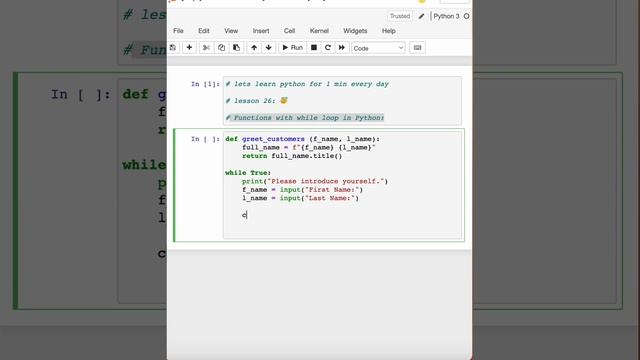The image size is (640, 360).
Task: Move selected cell up arrow
Action: point(254,48)
